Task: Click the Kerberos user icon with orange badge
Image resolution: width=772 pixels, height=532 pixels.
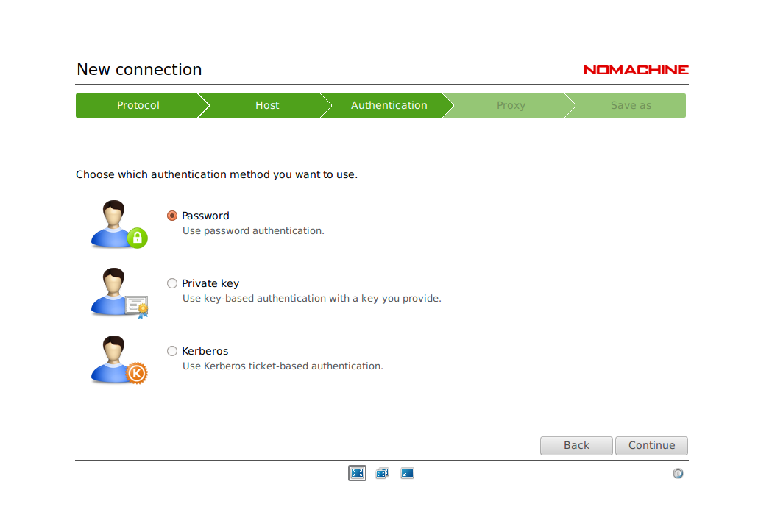Action: 118,360
